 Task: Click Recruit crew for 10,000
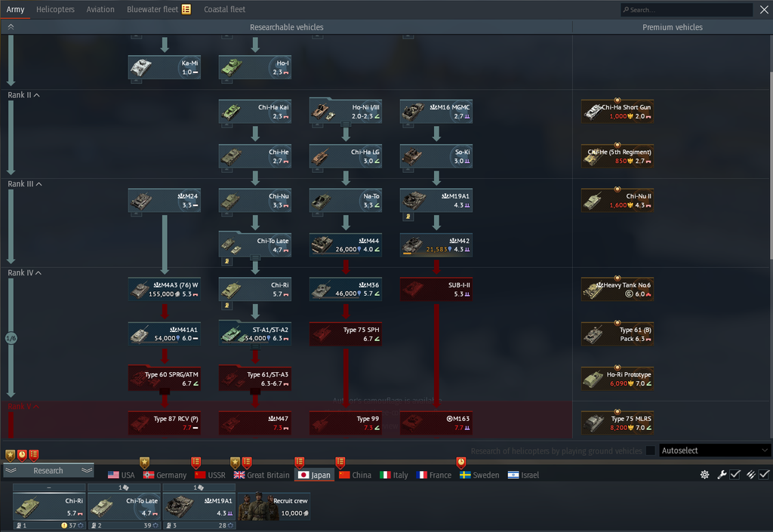click(274, 506)
